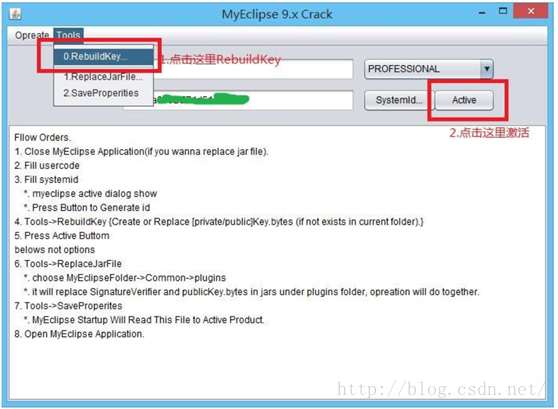This screenshot has width=558, height=409.
Task: Click the 'Press Active Buttom' instruction line
Action: click(62, 236)
